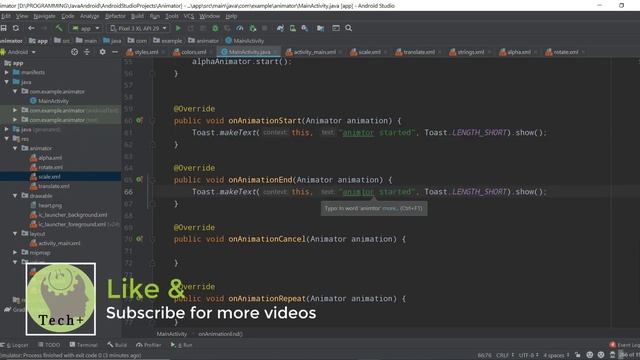Click the Search Everywhere magnifier icon
This screenshot has width=640, height=360.
(349, 28)
